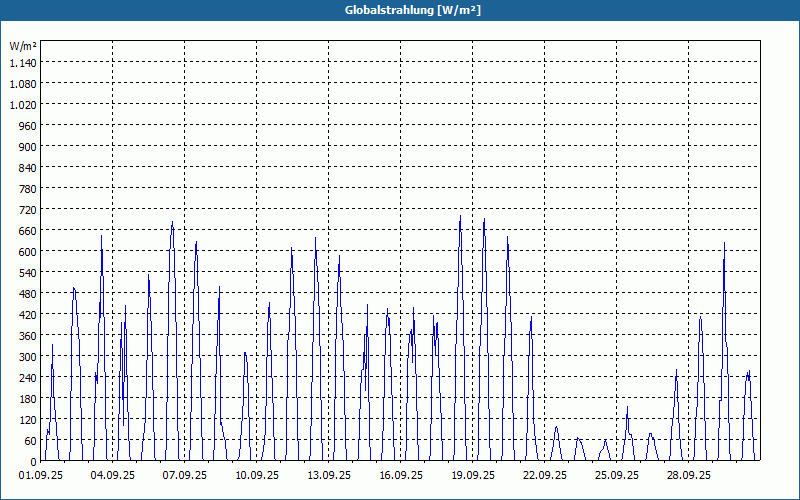Click the 780 y-axis label

click(28, 188)
